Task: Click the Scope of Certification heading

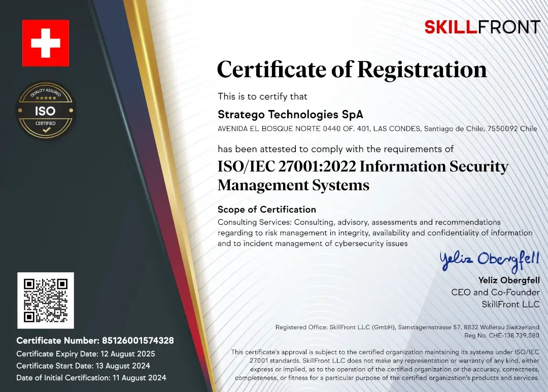Action: (267, 209)
